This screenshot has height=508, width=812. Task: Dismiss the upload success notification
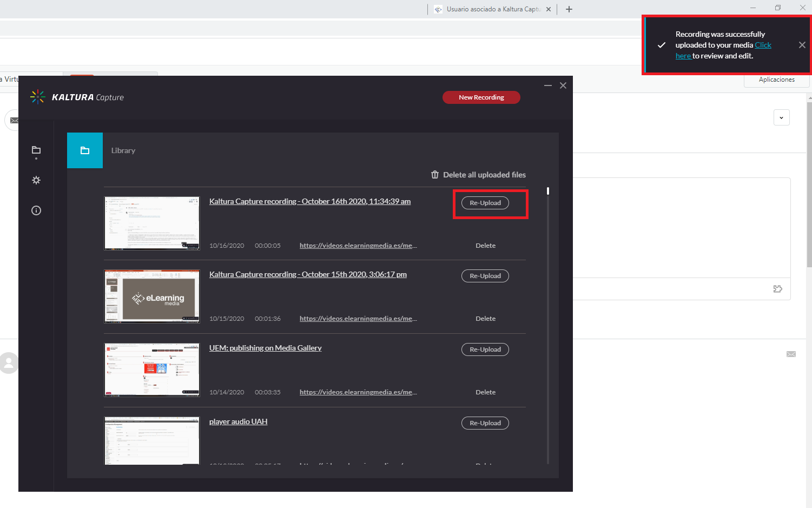click(x=802, y=45)
